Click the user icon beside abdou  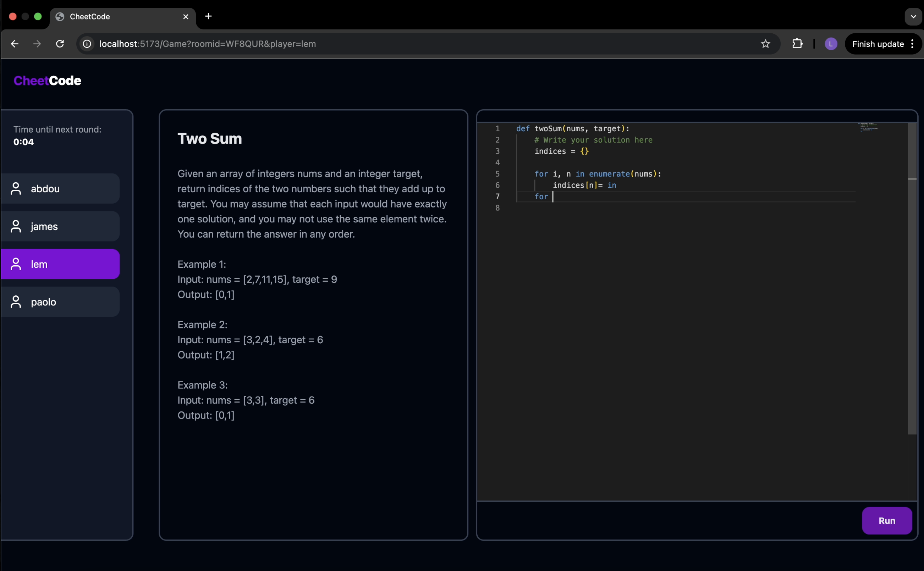(16, 188)
